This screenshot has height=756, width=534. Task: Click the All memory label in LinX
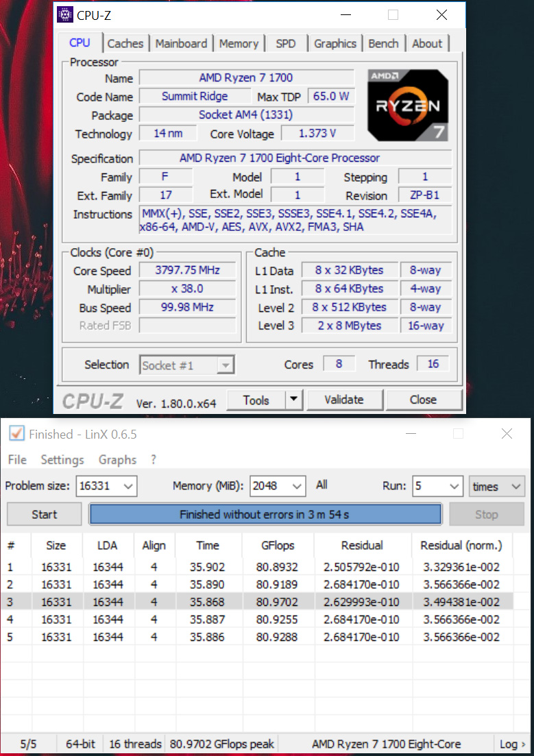coord(321,485)
